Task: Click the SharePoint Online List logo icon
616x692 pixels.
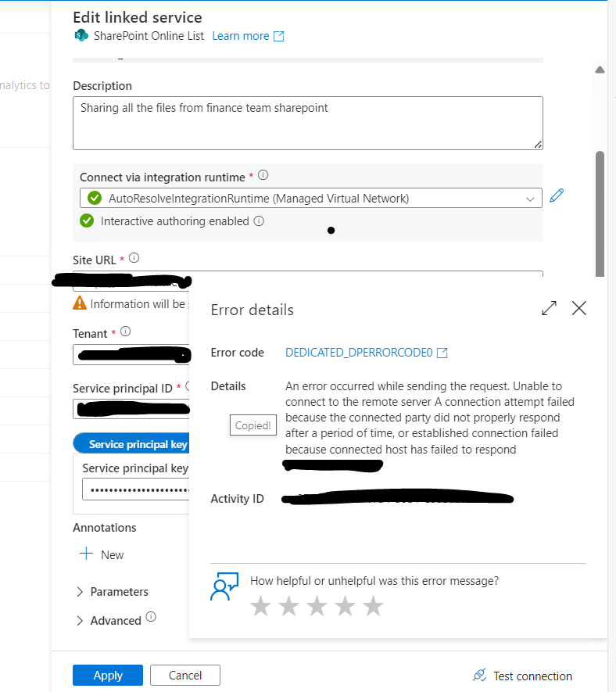Action: coord(81,35)
